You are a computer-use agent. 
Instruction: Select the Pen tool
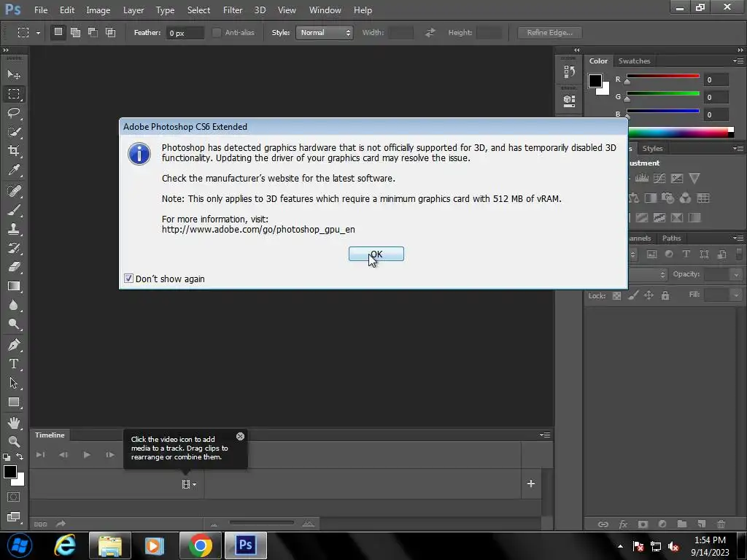tap(14, 345)
